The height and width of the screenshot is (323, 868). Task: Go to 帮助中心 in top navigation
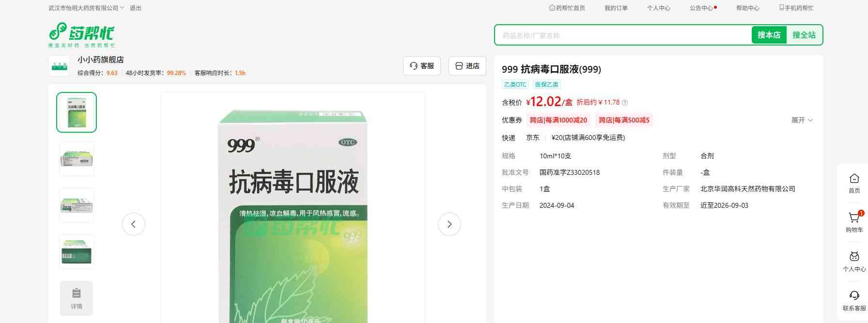coord(747,8)
